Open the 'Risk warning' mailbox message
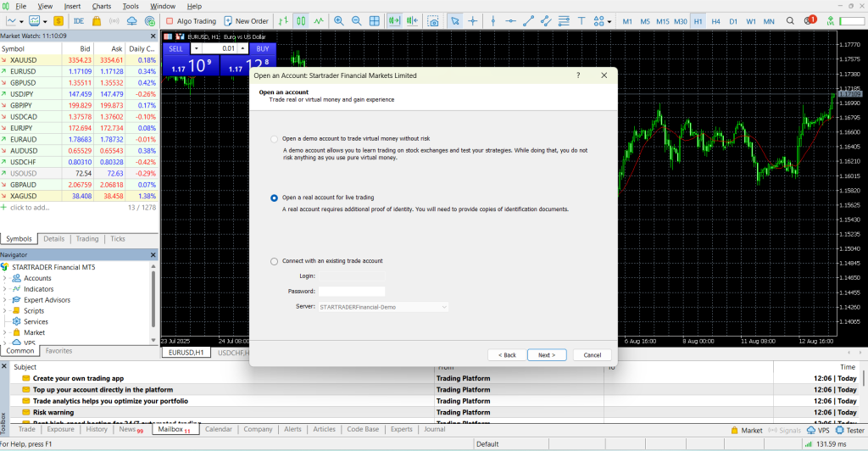The image size is (868, 451). (x=53, y=412)
